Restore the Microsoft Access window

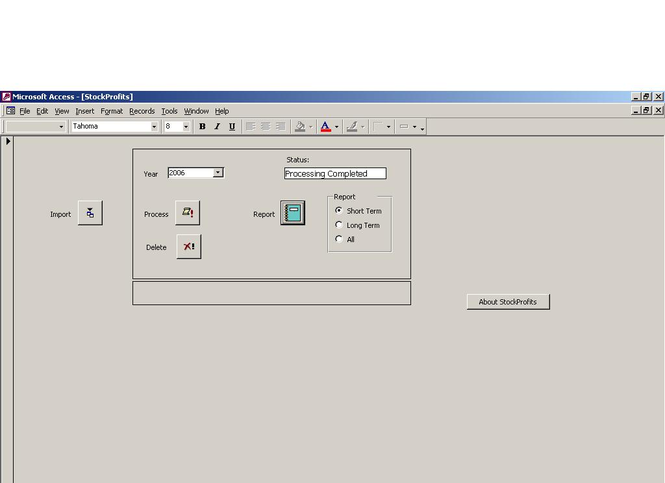[646, 97]
